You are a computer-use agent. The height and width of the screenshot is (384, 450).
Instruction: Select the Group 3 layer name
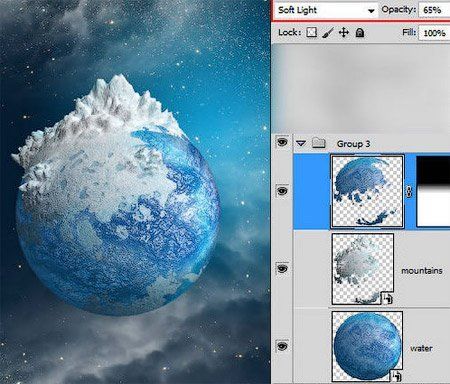point(353,144)
